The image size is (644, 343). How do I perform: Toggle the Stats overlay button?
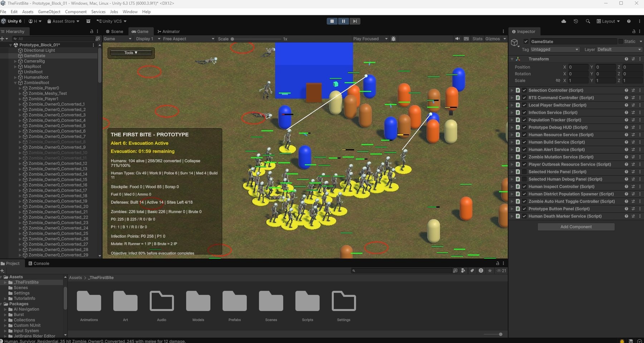coord(477,39)
